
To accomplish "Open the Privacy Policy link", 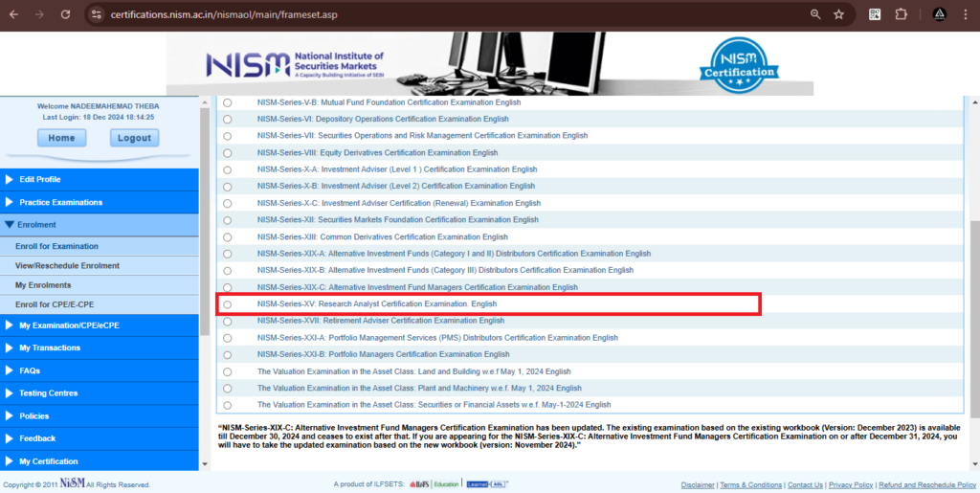I will click(x=851, y=485).
